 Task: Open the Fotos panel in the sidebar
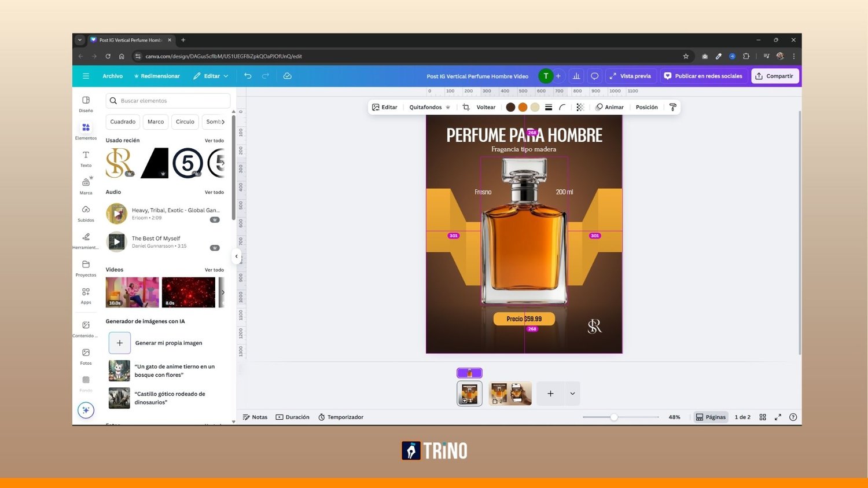86,356
